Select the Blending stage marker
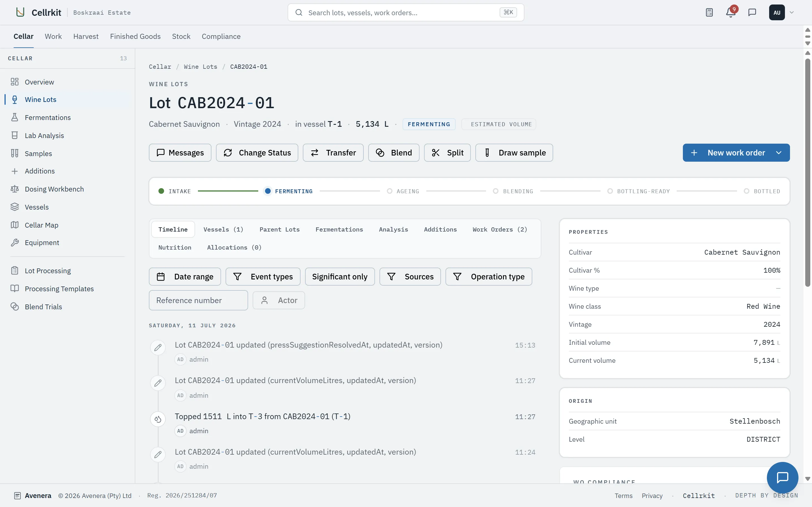812x507 pixels. (x=495, y=191)
